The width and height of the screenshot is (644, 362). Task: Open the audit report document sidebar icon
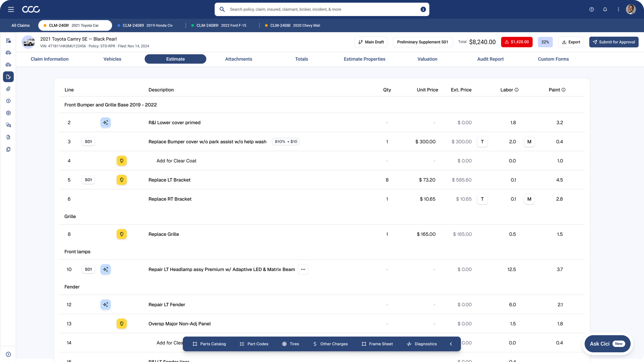tap(8, 137)
